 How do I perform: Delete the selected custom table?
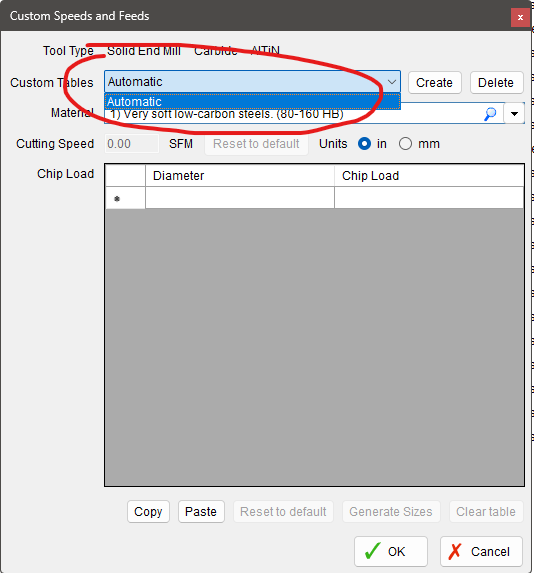pyautogui.click(x=496, y=83)
